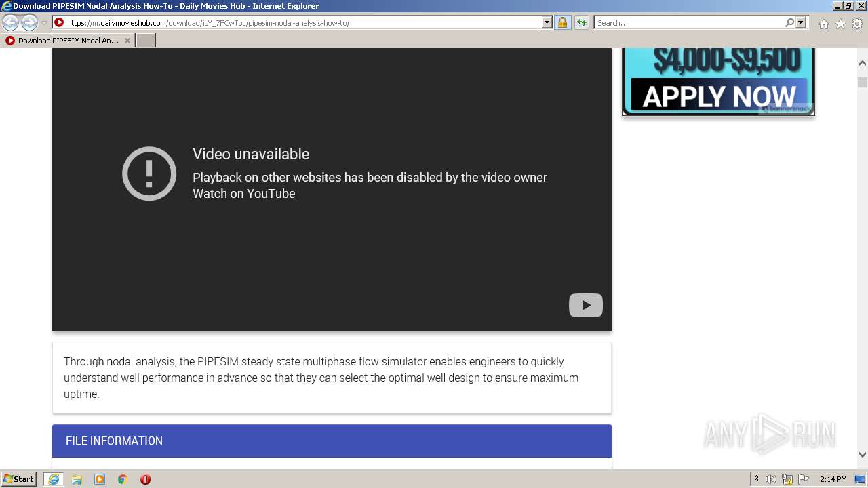
Task: Go back with the browser back arrow
Action: tap(11, 23)
